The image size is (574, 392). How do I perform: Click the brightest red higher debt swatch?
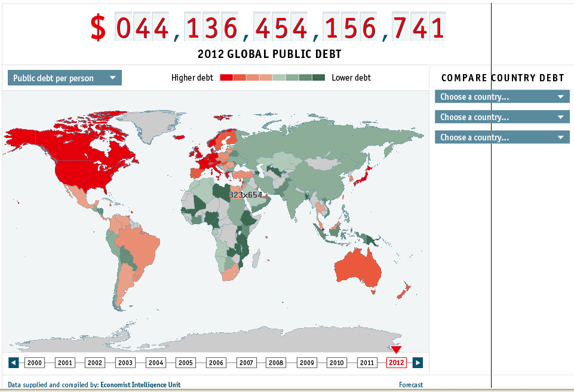(x=226, y=78)
